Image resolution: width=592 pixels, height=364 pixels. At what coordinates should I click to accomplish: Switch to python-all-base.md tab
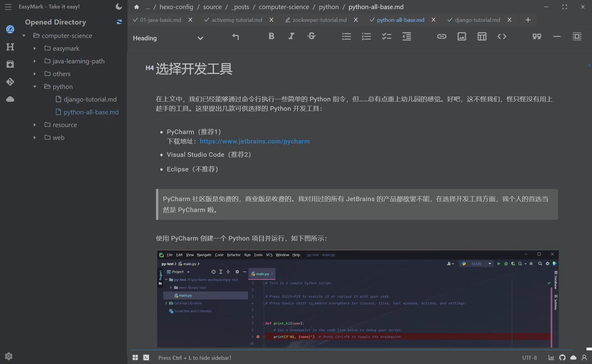click(x=400, y=20)
